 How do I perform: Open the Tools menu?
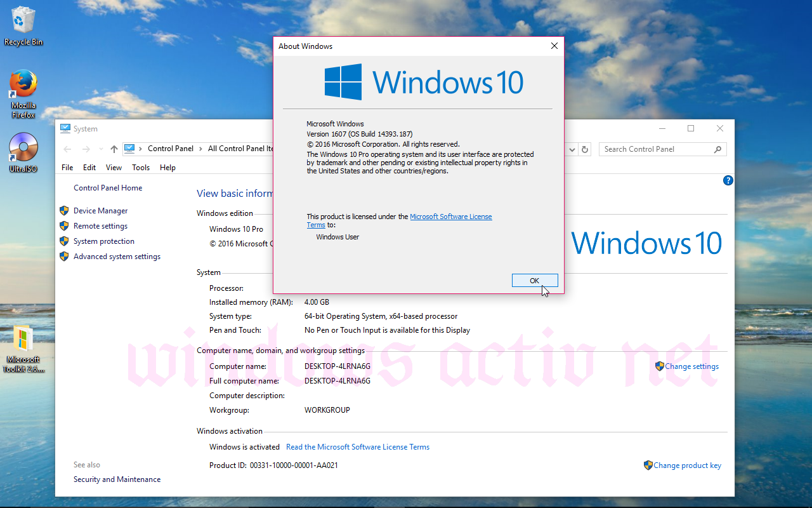[x=141, y=168]
